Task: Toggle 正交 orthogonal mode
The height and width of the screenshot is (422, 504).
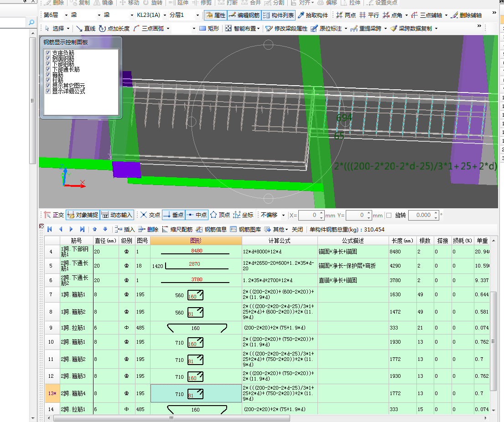Action: click(x=54, y=215)
